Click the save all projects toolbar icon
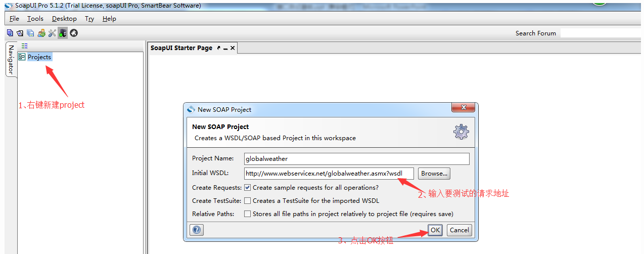The image size is (644, 254). point(30,33)
